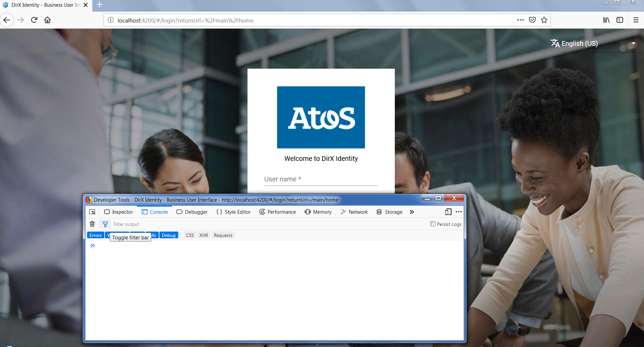Viewport: 644px width, 347px height.
Task: Save page to Pocket via pocket icon
Action: coord(532,20)
